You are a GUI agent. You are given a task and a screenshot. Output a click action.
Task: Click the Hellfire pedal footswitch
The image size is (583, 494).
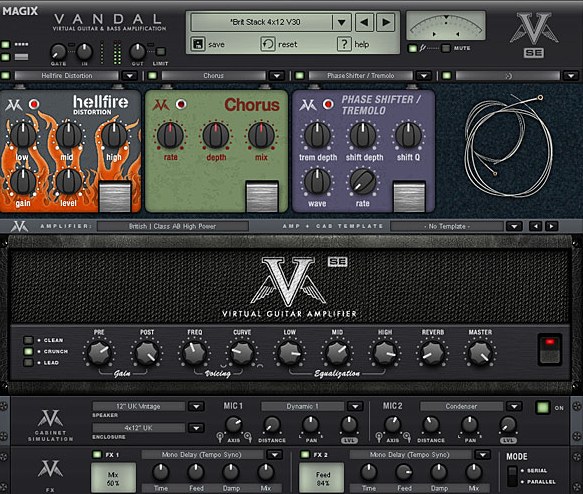tap(115, 196)
